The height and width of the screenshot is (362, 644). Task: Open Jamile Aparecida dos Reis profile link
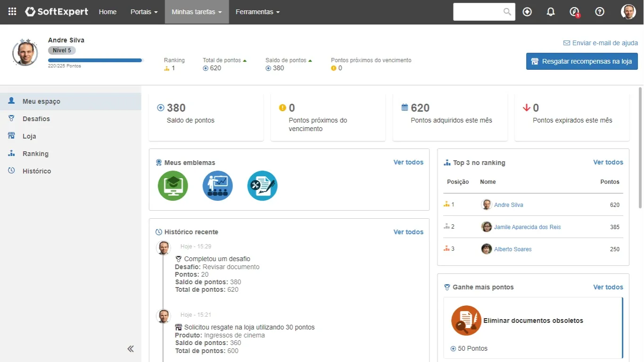pos(527,227)
